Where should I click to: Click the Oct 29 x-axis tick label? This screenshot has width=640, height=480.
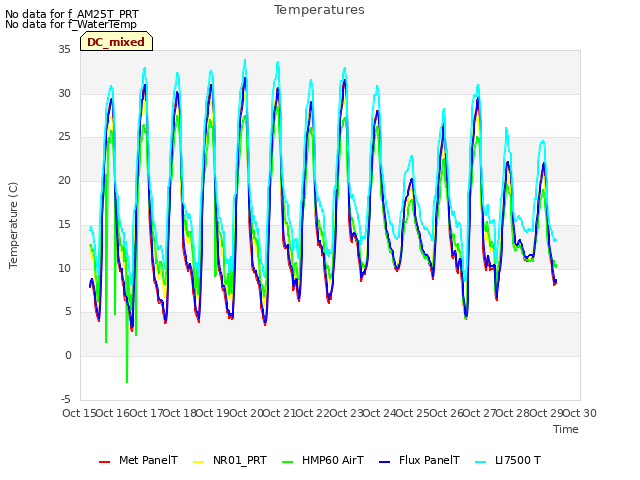(547, 413)
